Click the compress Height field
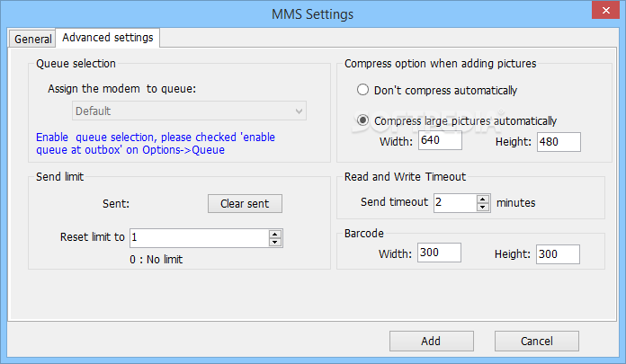626x364 pixels. [558, 141]
